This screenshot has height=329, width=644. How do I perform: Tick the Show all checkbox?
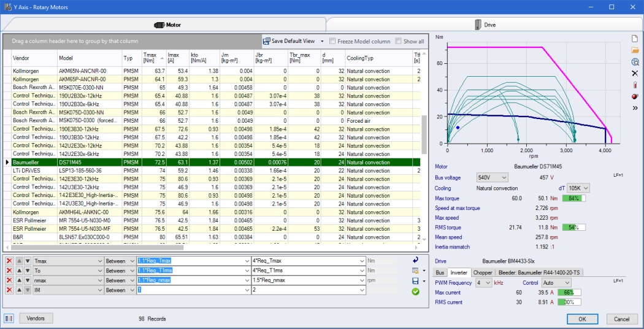pyautogui.click(x=399, y=42)
